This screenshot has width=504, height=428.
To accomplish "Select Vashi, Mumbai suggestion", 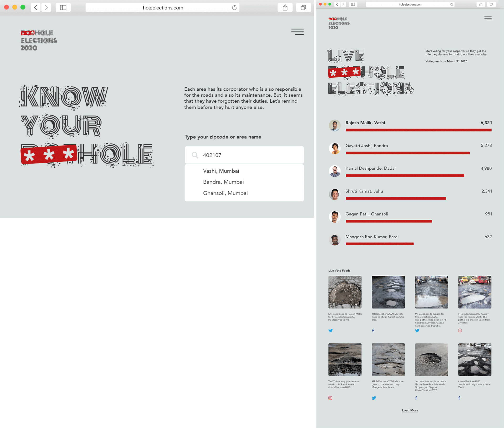I will pos(221,171).
